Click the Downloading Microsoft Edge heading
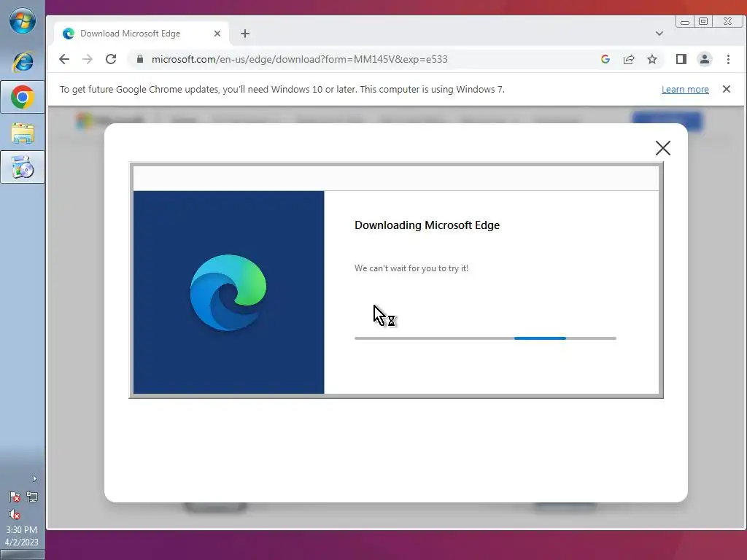Viewport: 747px width, 560px height. coord(427,225)
